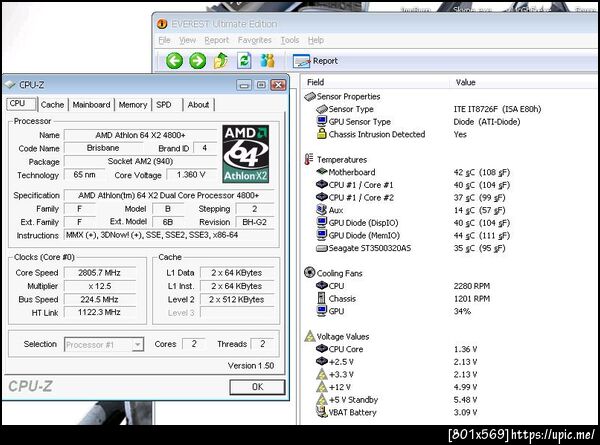Click the Package field Socket AM2 (940)
Screen dimensions: 600x445
140,161
